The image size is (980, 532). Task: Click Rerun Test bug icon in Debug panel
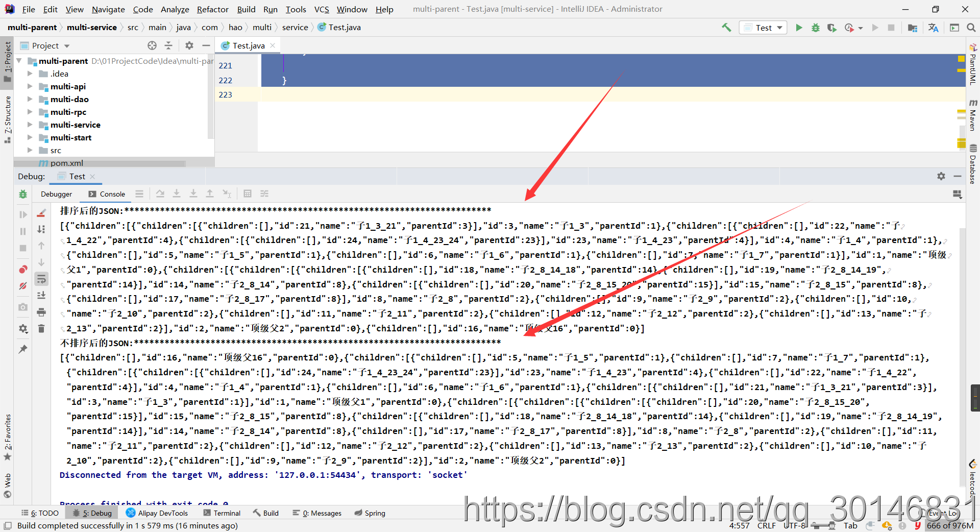coord(23,194)
